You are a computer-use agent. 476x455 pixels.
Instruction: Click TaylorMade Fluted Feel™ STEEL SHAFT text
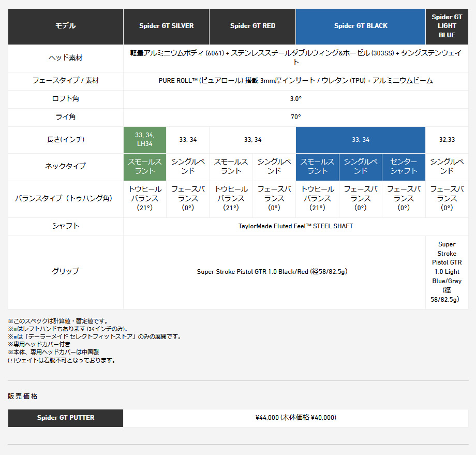point(295,226)
